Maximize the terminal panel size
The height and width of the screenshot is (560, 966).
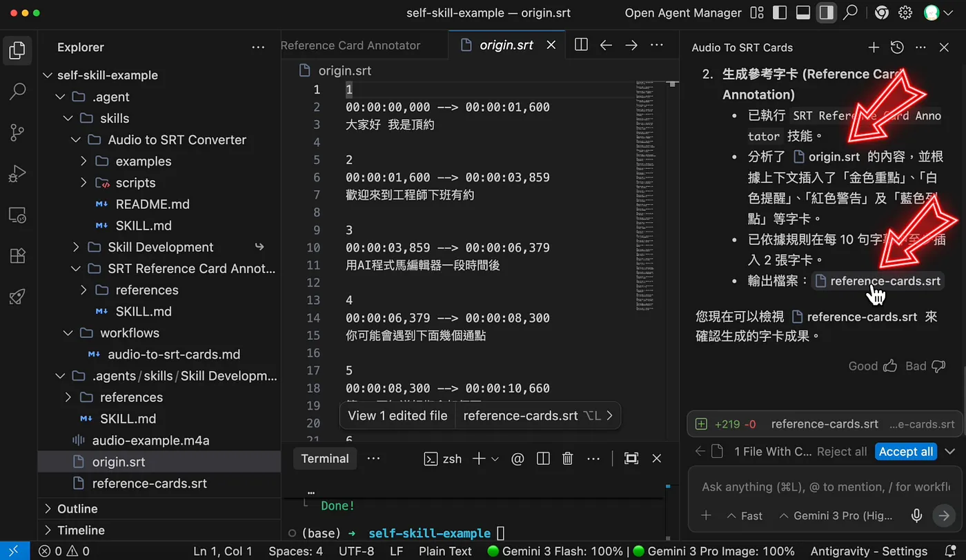click(x=631, y=459)
